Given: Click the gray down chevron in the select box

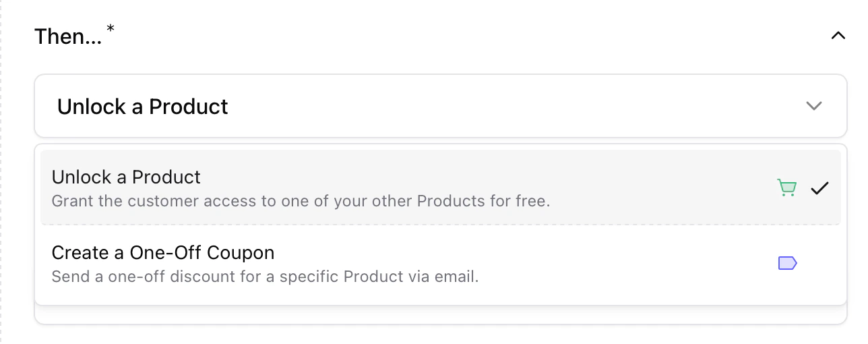Looking at the screenshot, I should click(814, 106).
